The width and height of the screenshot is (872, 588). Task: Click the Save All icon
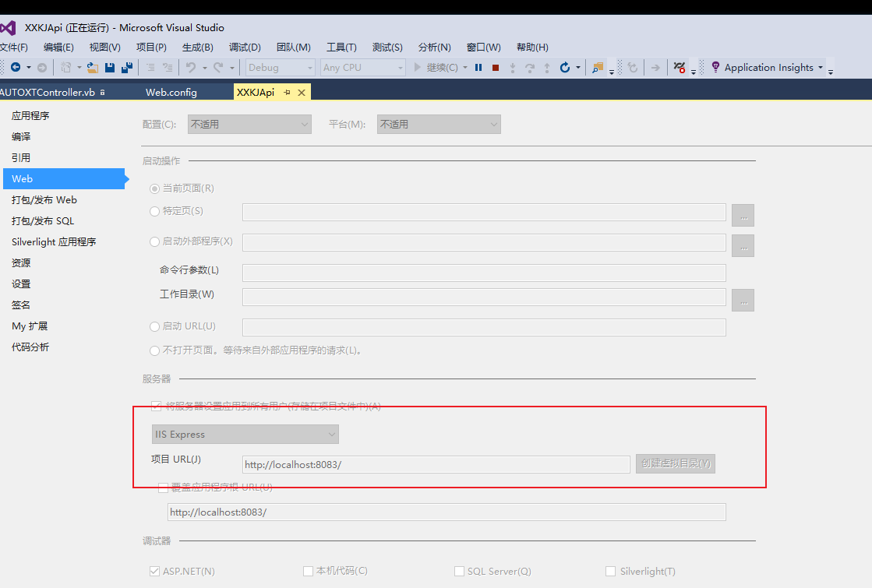(127, 67)
